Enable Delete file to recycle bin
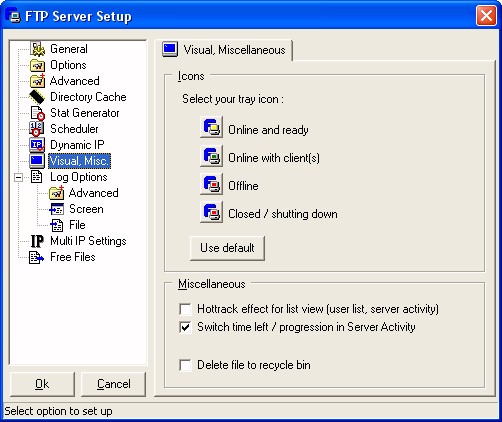The image size is (502, 422). pos(185,365)
